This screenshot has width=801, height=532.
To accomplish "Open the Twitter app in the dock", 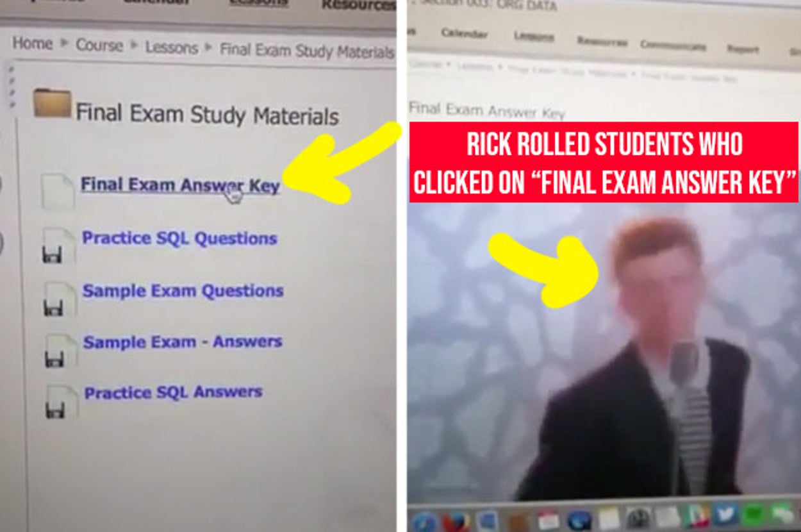I will pos(726,515).
